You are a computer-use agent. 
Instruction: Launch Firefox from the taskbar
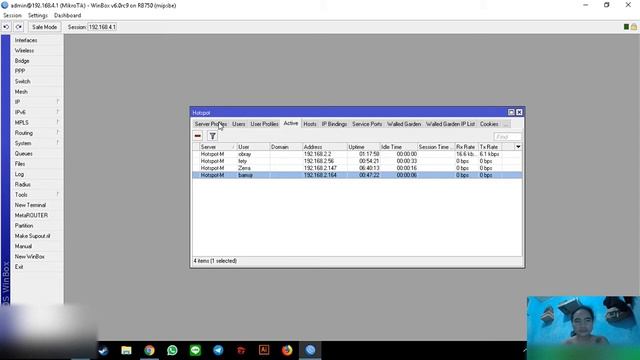tap(287, 350)
